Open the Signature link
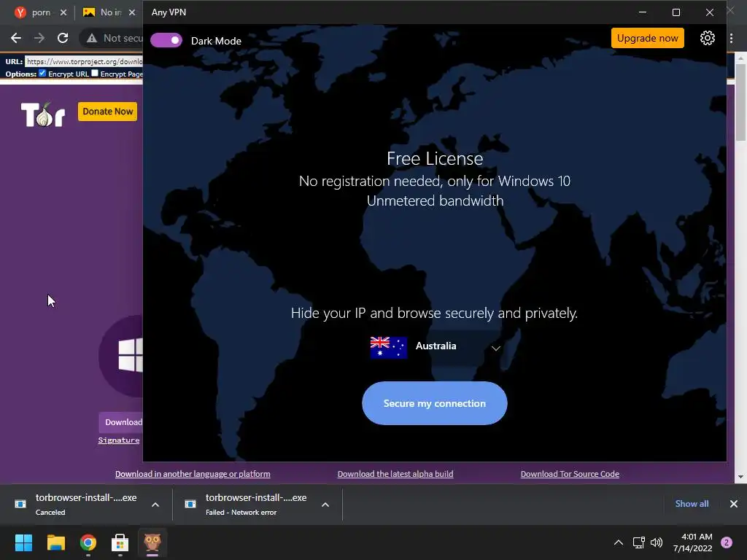This screenshot has height=560, width=747. pyautogui.click(x=119, y=440)
